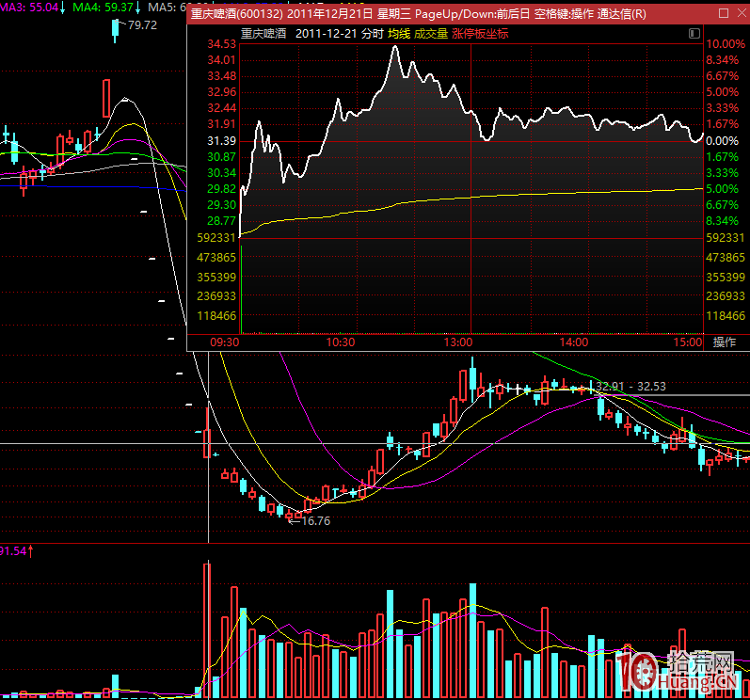Click the 29.82 price axis label
Viewport: 750px width, 700px height.
221,189
